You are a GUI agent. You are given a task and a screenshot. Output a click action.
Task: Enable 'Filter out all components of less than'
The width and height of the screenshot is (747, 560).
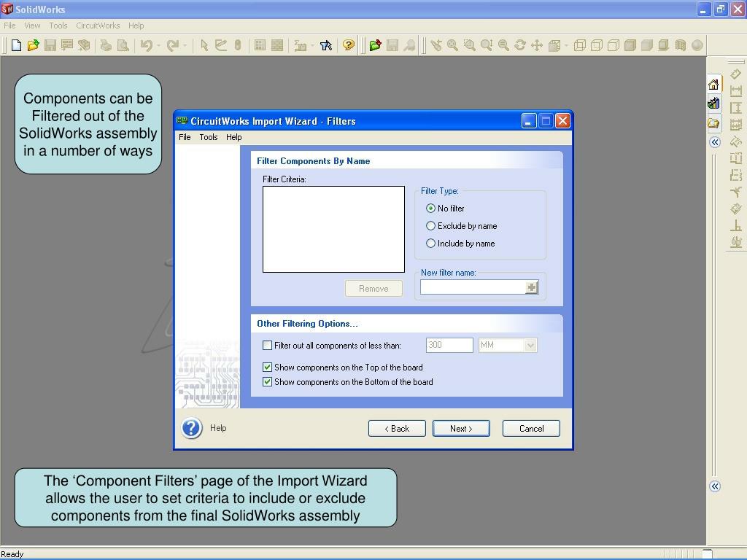[267, 345]
